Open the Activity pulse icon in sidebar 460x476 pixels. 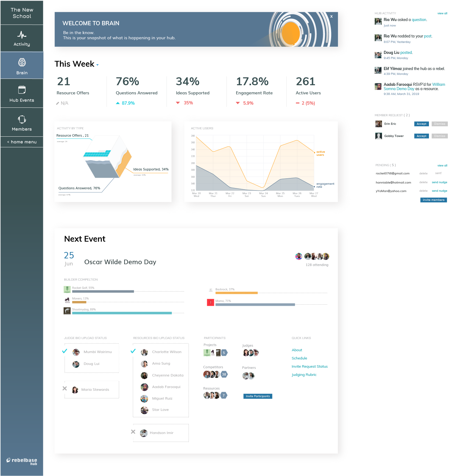pos(22,35)
